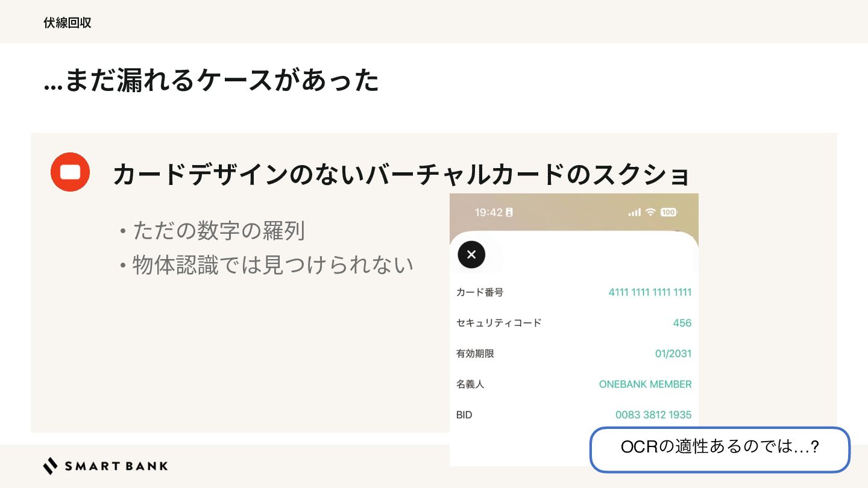Tap the cellular signal bars icon
868x488 pixels.
634,213
